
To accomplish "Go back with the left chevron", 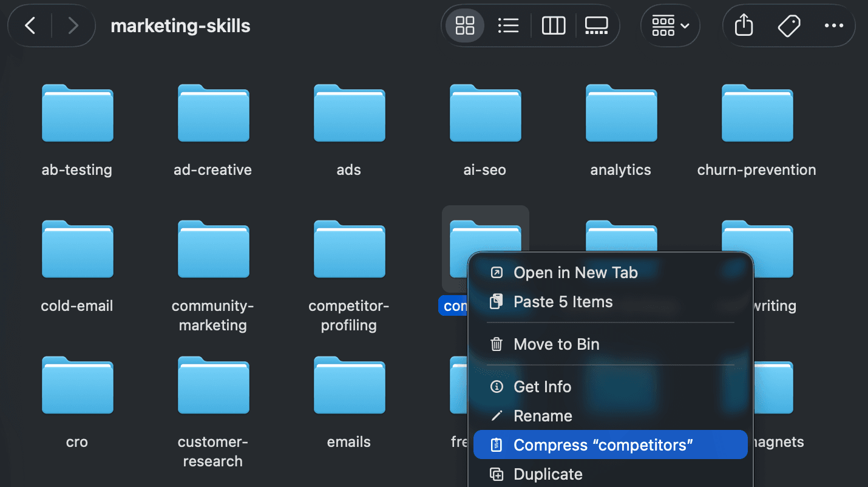I will (30, 26).
